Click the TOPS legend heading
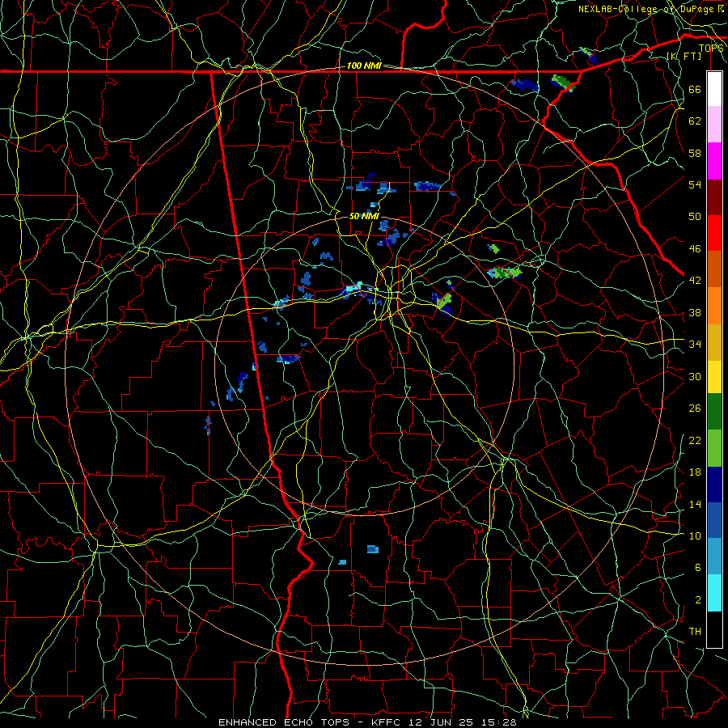The height and width of the screenshot is (728, 728). click(711, 49)
